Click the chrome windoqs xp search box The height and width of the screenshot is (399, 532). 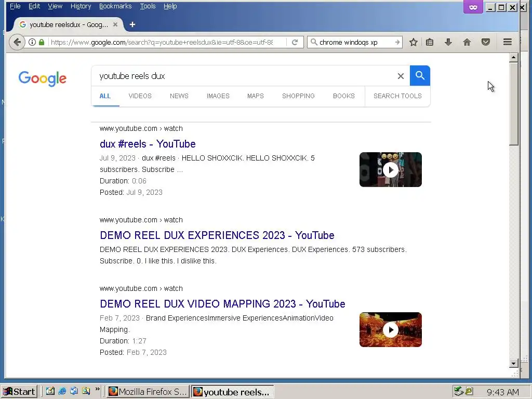click(355, 43)
